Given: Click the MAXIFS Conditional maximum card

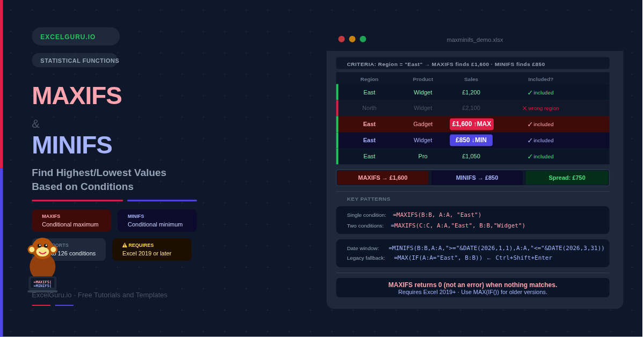Looking at the screenshot, I should [71, 221].
